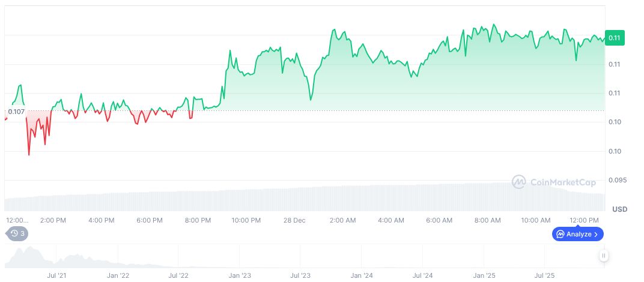The image size is (644, 282).
Task: Click the range navigator handle on the right
Action: (604, 256)
